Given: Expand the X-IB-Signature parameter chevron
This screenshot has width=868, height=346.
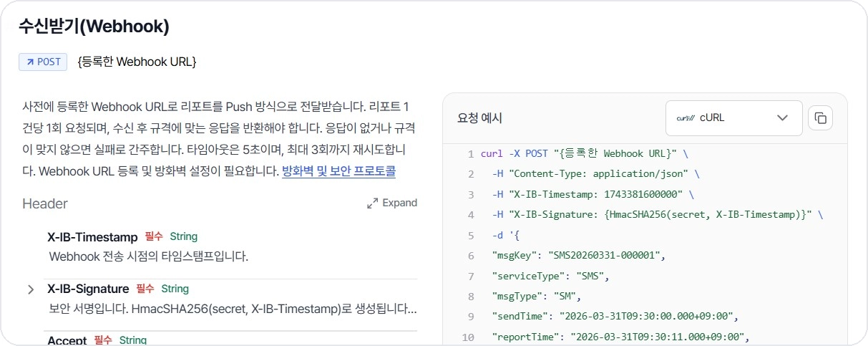Looking at the screenshot, I should pyautogui.click(x=31, y=289).
